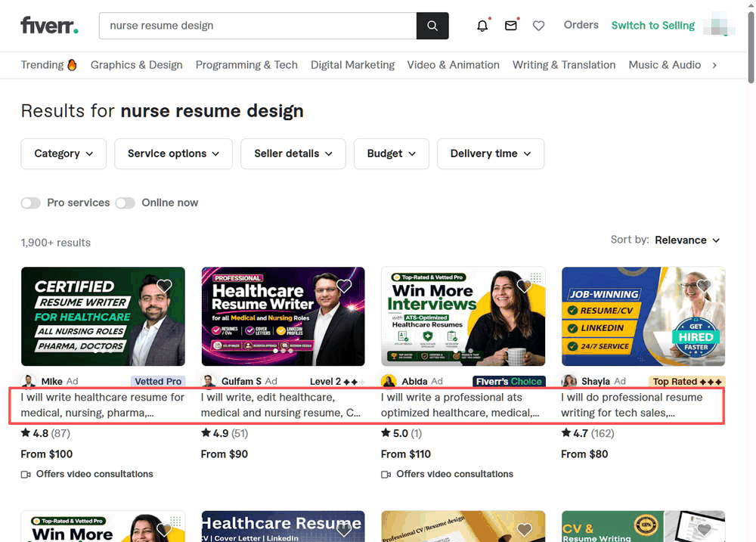
Task: Open the Budget filter dropdown
Action: coord(392,153)
